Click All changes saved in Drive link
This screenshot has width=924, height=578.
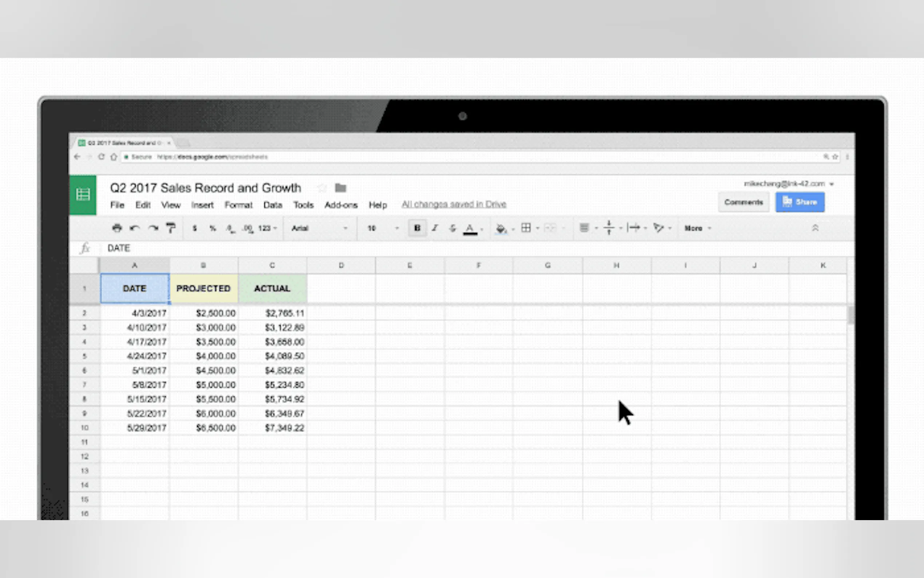(454, 204)
